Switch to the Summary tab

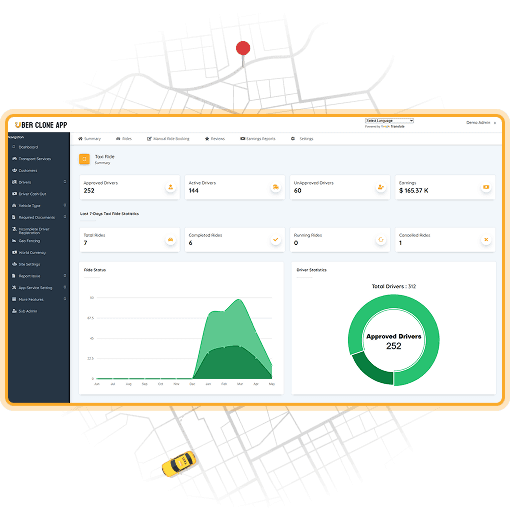click(89, 139)
